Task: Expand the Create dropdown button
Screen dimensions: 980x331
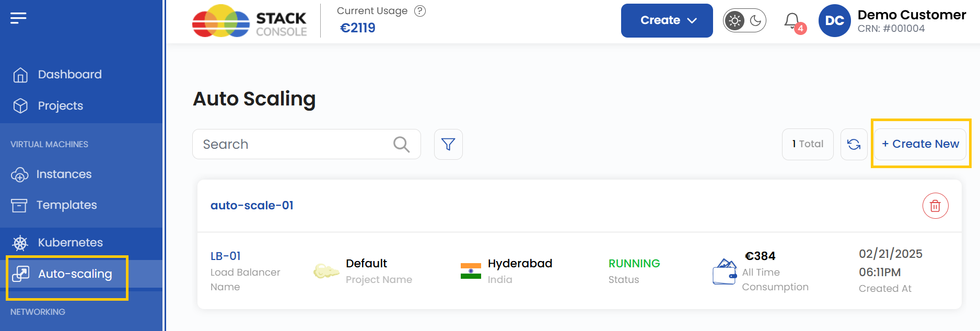Action: point(667,21)
